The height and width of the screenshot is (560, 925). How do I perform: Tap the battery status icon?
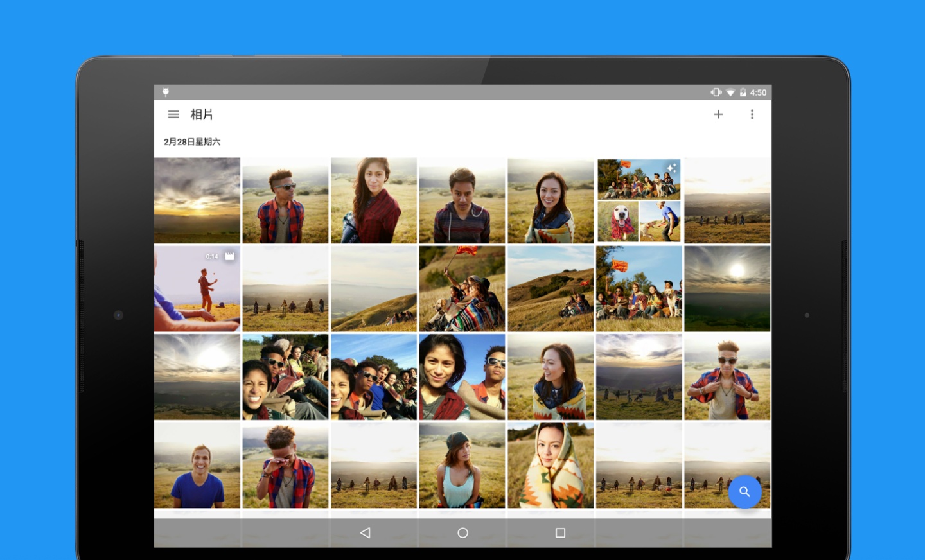[x=743, y=92]
